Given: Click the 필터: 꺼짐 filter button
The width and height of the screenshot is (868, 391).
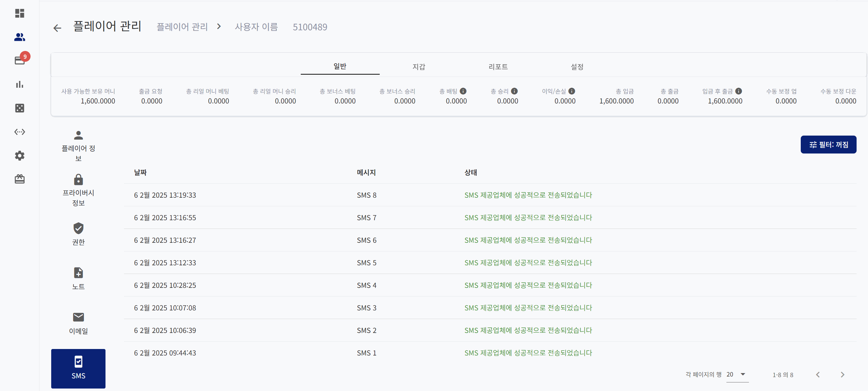Looking at the screenshot, I should [x=828, y=145].
